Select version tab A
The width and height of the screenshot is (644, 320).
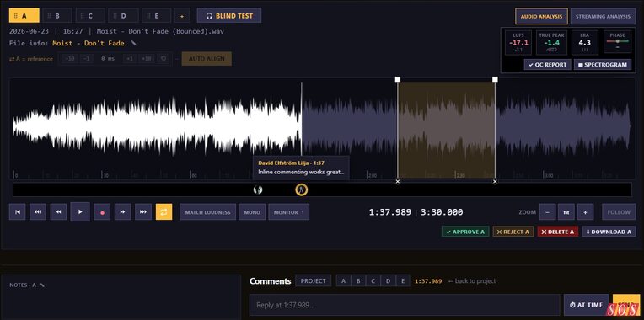pyautogui.click(x=24, y=16)
